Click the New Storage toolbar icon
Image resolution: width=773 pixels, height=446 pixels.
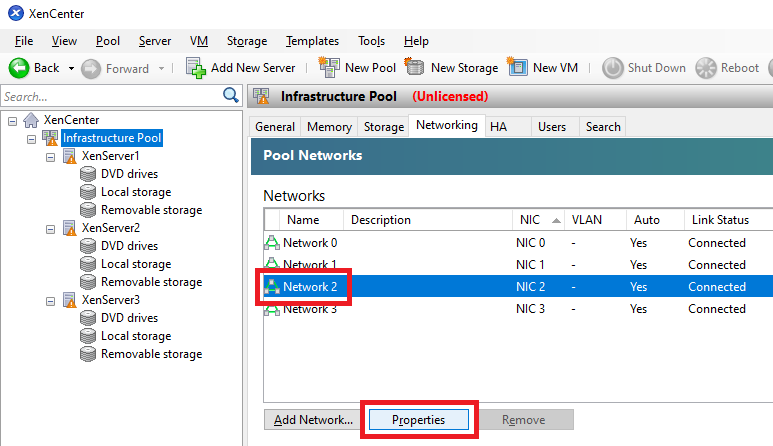click(x=415, y=68)
